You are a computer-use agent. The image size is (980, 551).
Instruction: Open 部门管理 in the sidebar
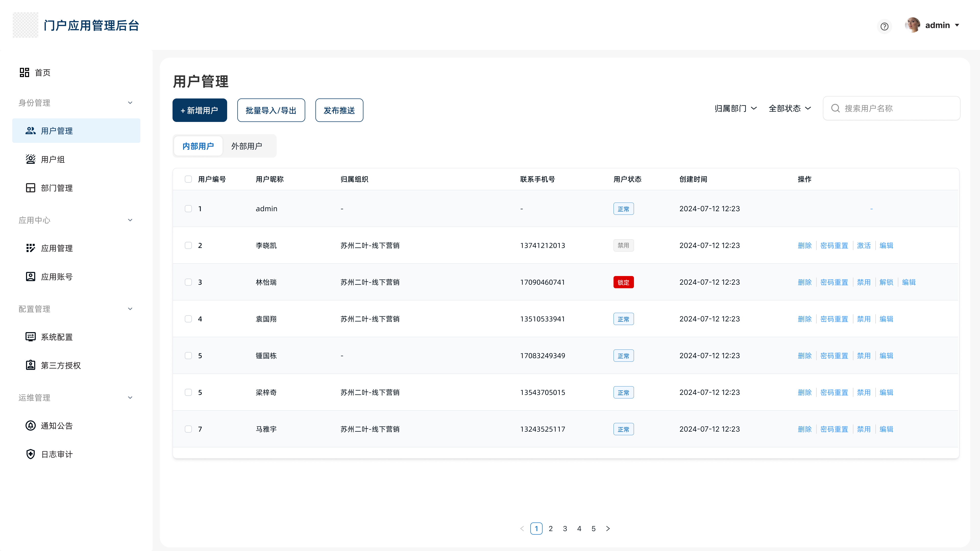click(57, 188)
